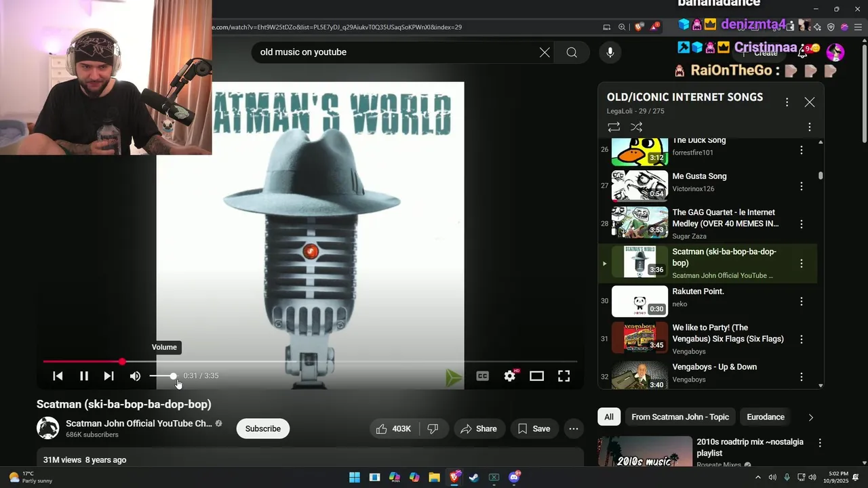Viewport: 868px width, 488px height.
Task: Open Steam from taskbar
Action: (474, 477)
